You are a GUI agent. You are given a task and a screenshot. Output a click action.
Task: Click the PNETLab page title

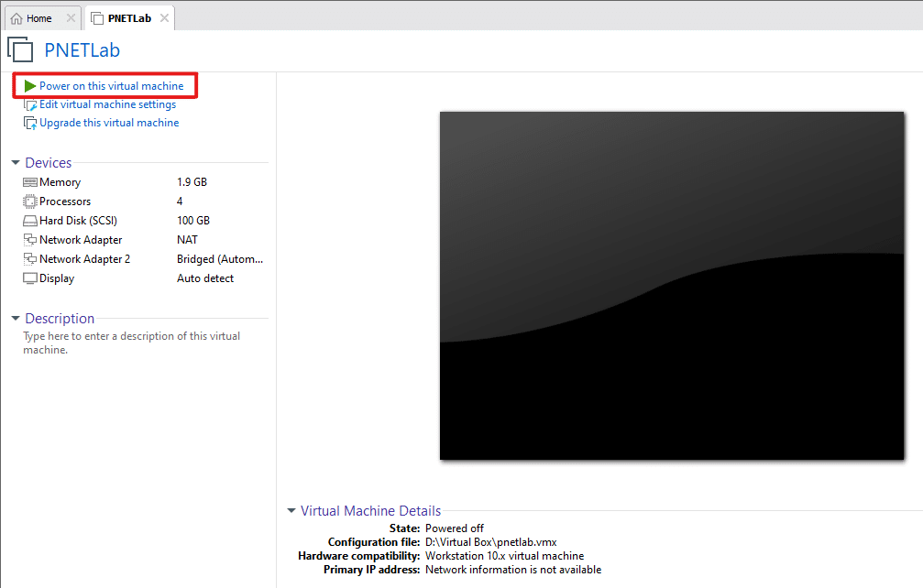82,50
